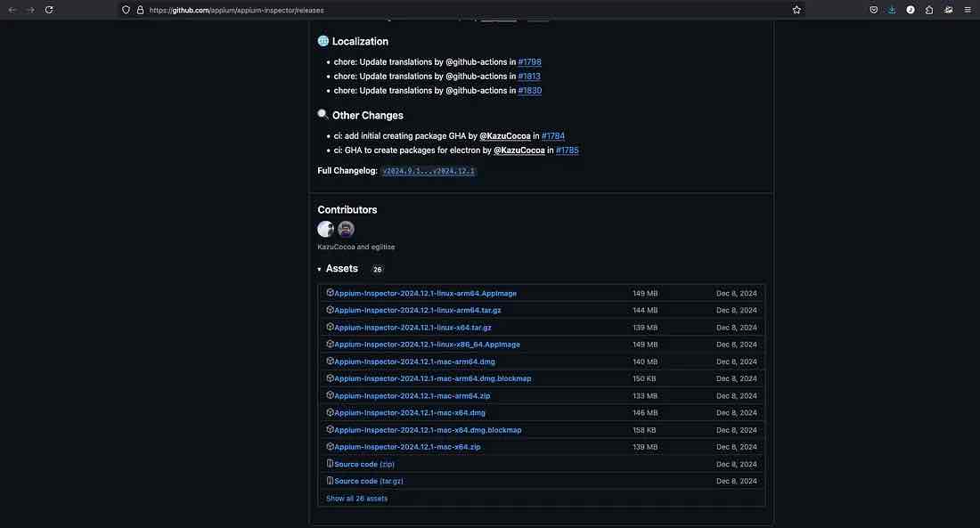Click package icon beside mac-arm64.zip

(x=330, y=395)
